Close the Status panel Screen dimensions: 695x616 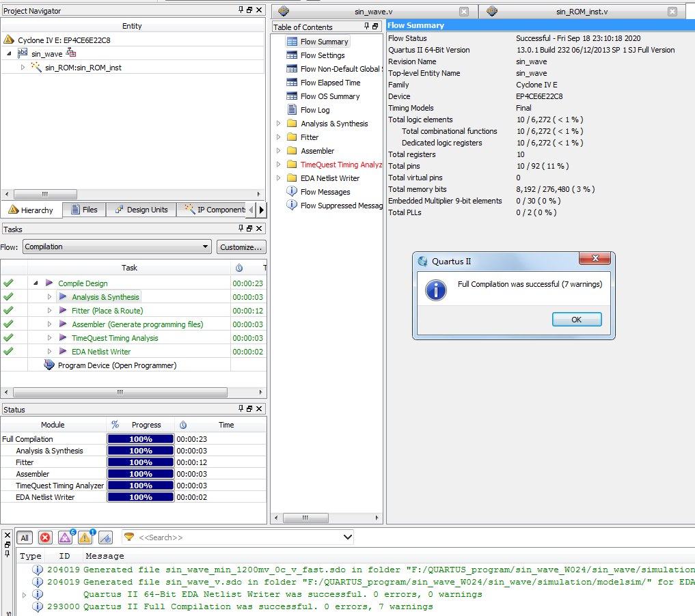click(x=259, y=408)
